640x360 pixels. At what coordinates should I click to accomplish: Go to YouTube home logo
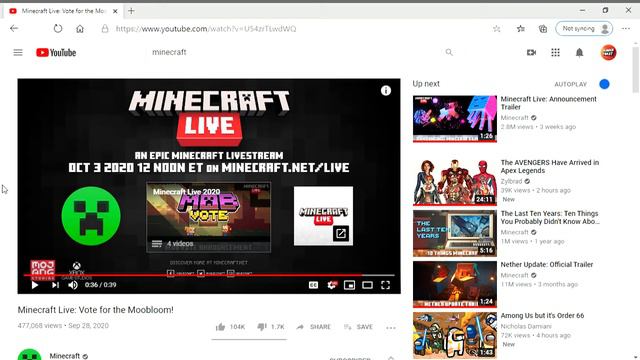coord(56,52)
